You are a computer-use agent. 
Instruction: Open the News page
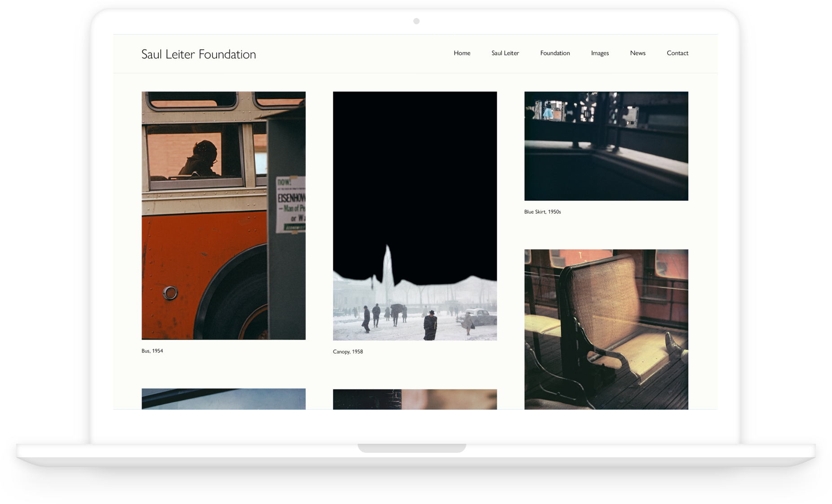coord(637,53)
